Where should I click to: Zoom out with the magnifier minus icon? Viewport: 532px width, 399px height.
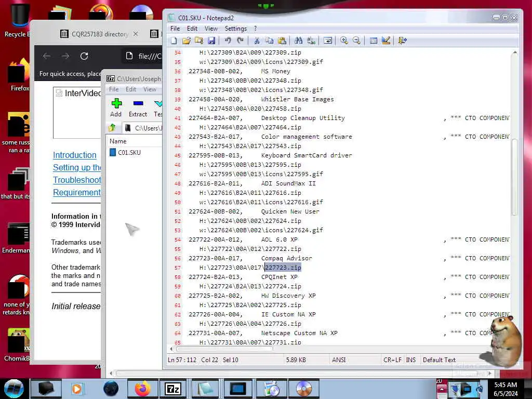tap(356, 41)
